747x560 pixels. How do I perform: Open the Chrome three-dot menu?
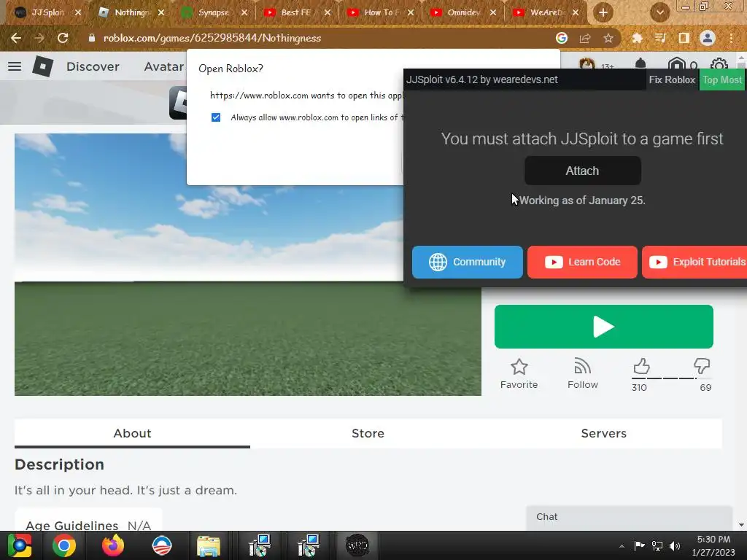731,38
